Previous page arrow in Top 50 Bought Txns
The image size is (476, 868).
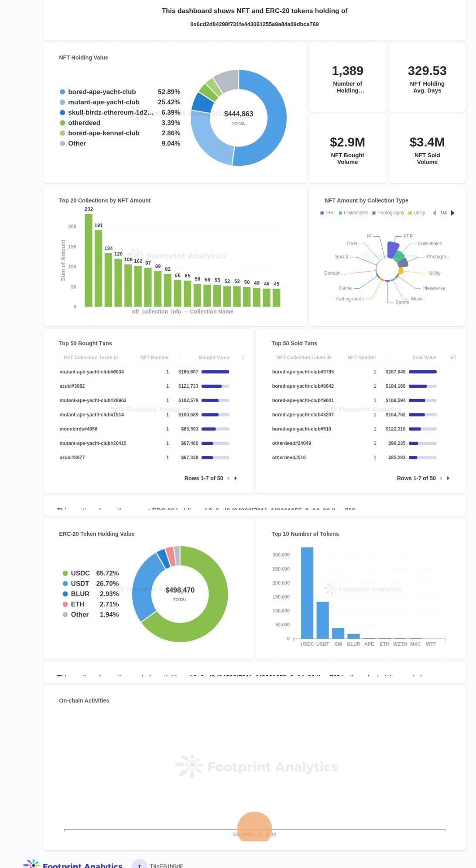(228, 479)
